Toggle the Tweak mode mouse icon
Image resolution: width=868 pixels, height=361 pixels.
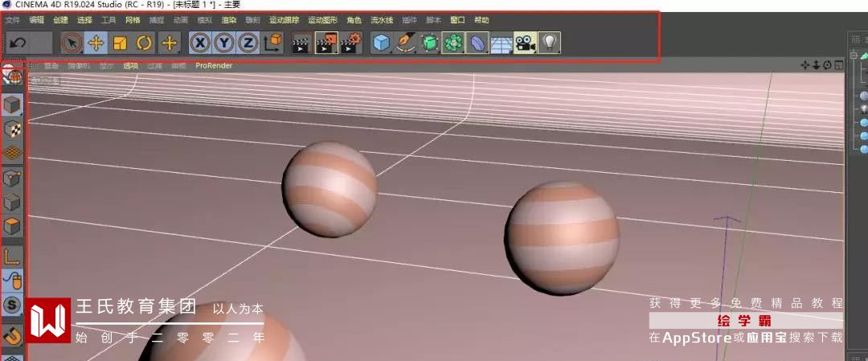(12, 280)
